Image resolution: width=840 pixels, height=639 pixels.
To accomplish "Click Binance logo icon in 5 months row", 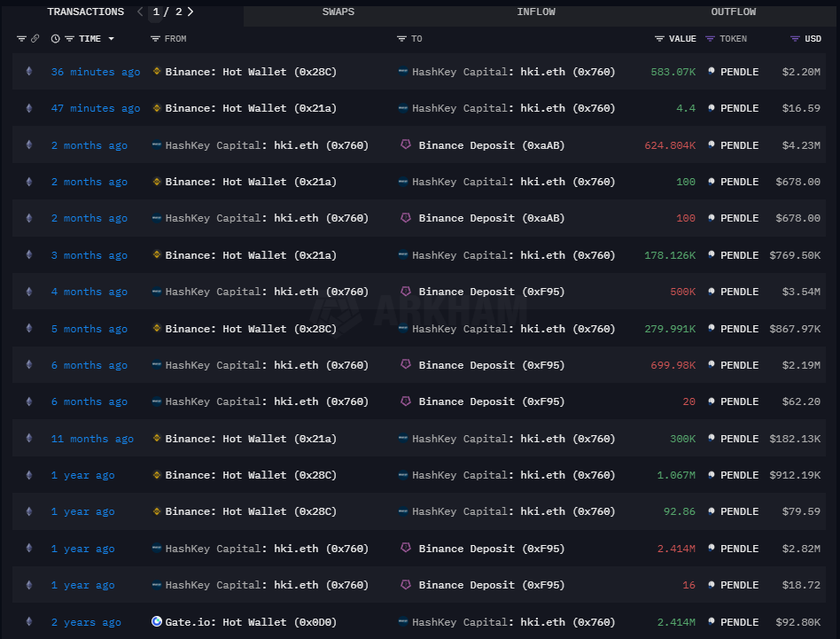I will pyautogui.click(x=157, y=328).
